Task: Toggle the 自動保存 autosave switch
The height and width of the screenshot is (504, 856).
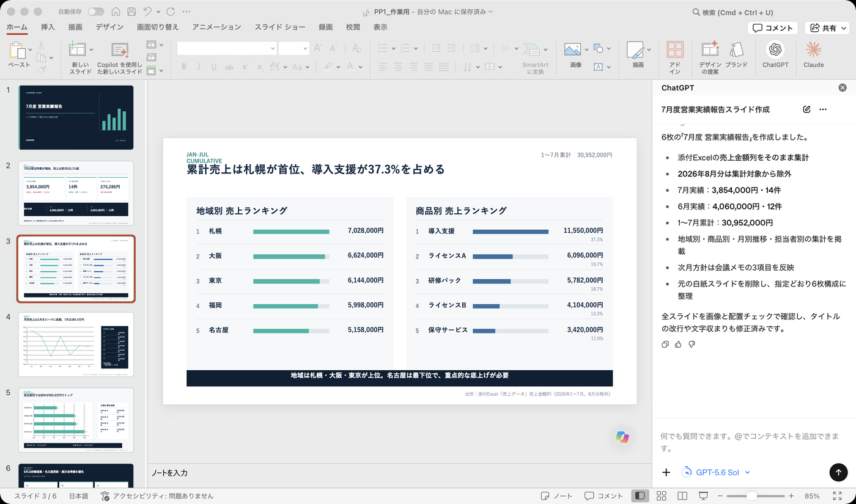Action: tap(96, 12)
